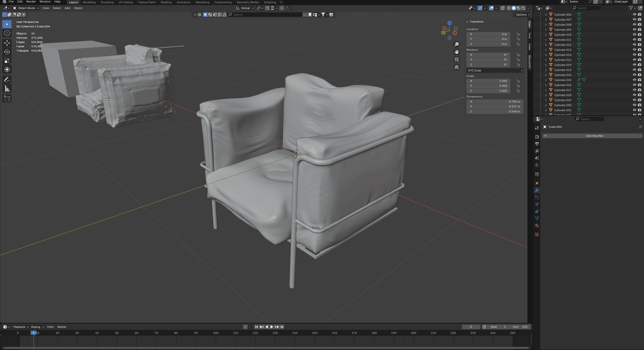
Task: Select the Rotate tool
Action: [7, 52]
